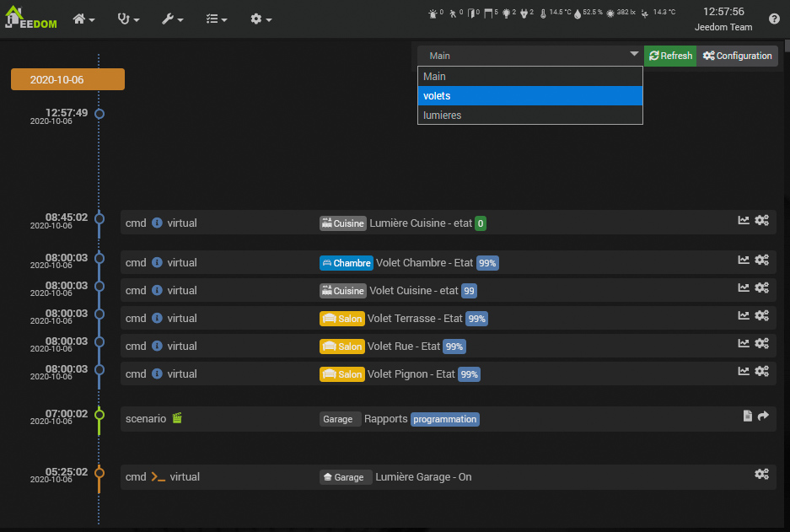The image size is (790, 532).
Task: Open configuration gears for Volet Chambre
Action: pyautogui.click(x=761, y=261)
